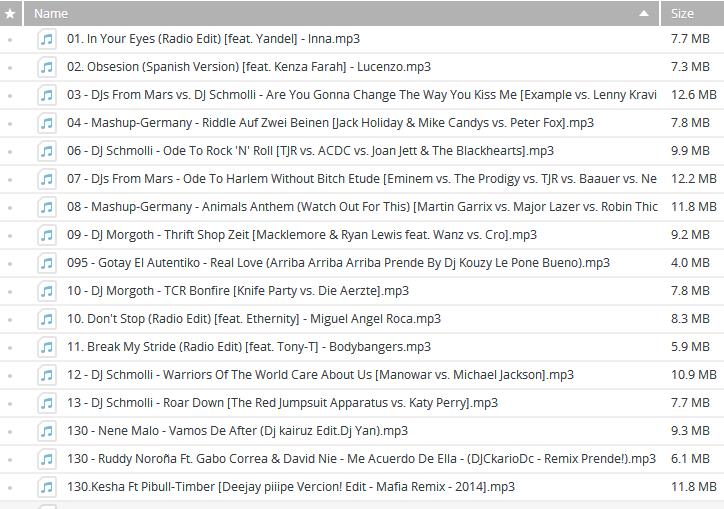The height and width of the screenshot is (509, 724).
Task: Click the 12.6 MB size cell
Action: 693,95
